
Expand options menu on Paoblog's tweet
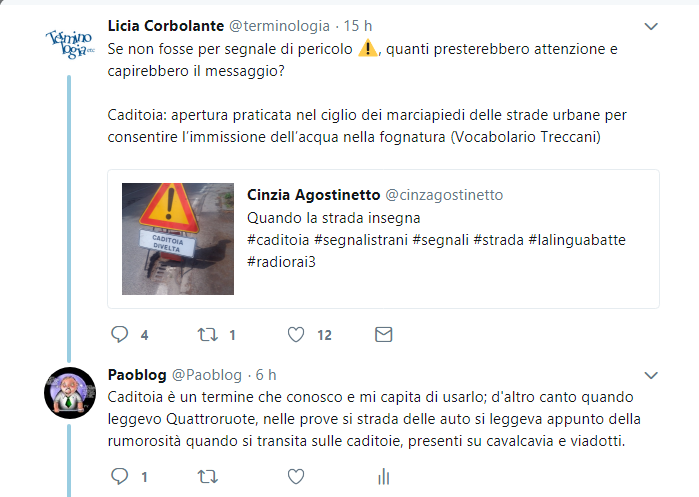651,376
